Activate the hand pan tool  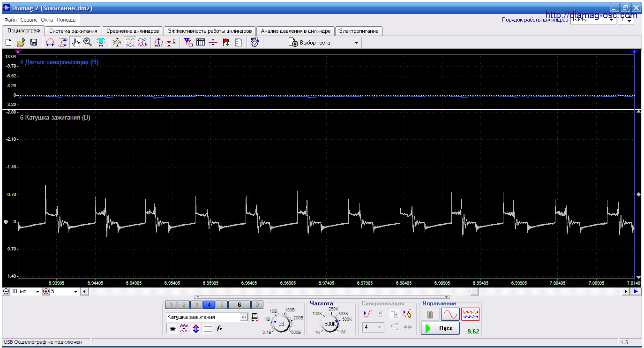(75, 43)
